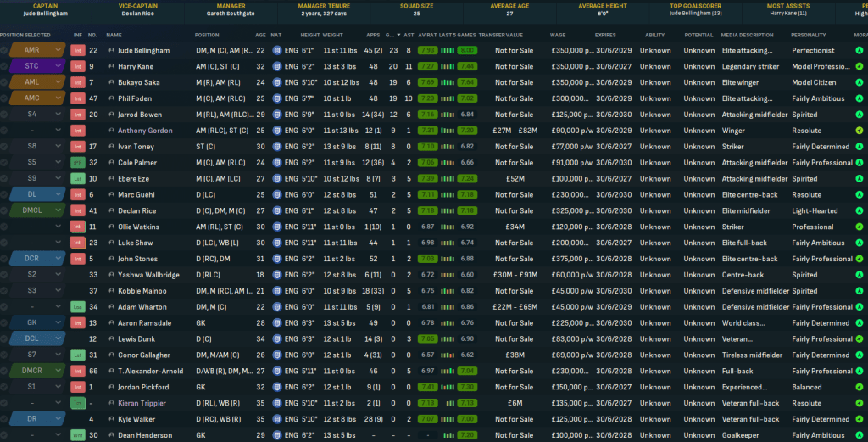Click Jude Bellingham's green morale arrow icon
Screen dimensions: 868x442
(860, 51)
